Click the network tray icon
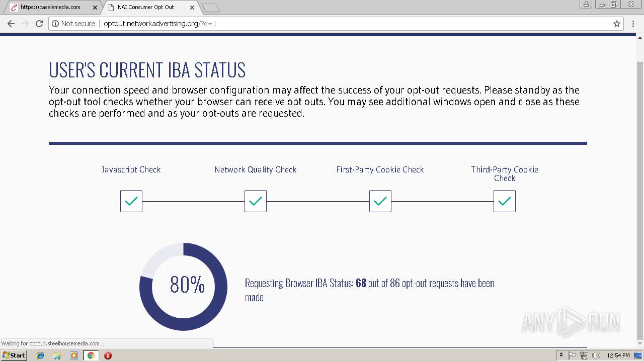 [x=584, y=355]
